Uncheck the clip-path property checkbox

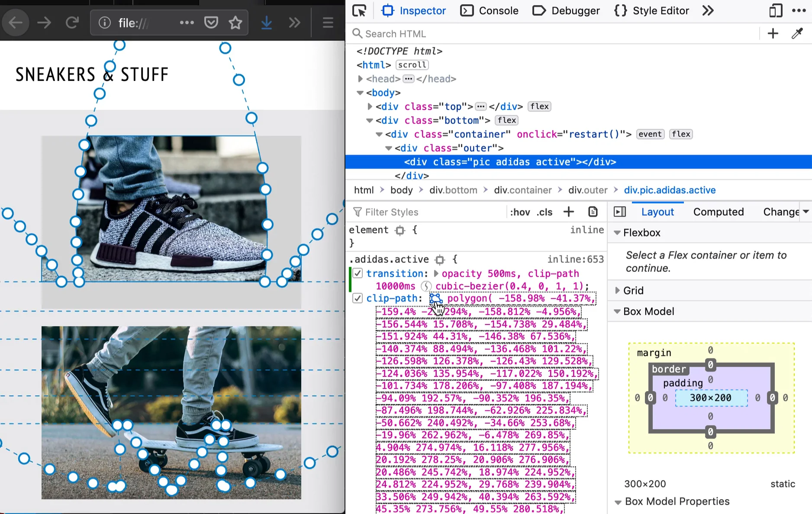click(358, 299)
